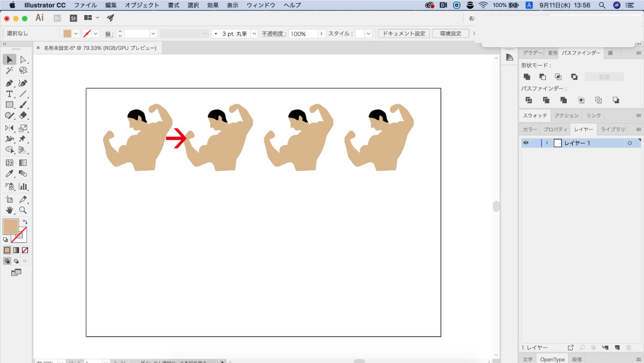
Task: Reset to default fill and stroke
Action: (5, 239)
